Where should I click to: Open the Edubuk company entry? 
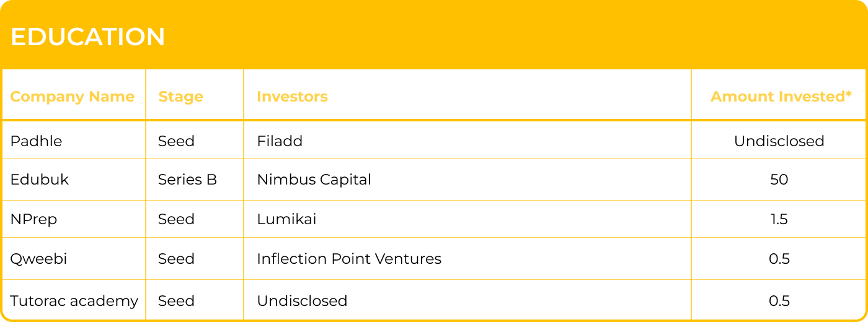point(40,180)
